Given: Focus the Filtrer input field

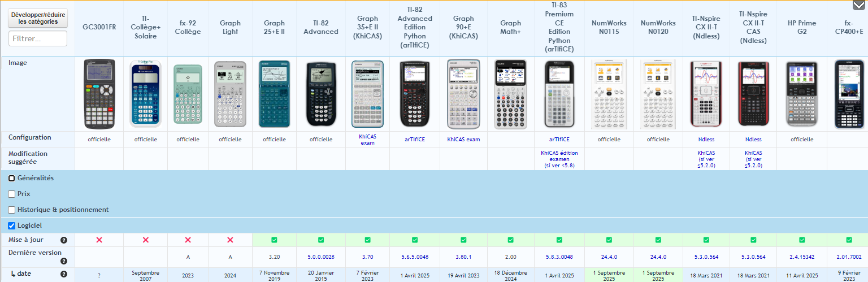Looking at the screenshot, I should pyautogui.click(x=38, y=38).
